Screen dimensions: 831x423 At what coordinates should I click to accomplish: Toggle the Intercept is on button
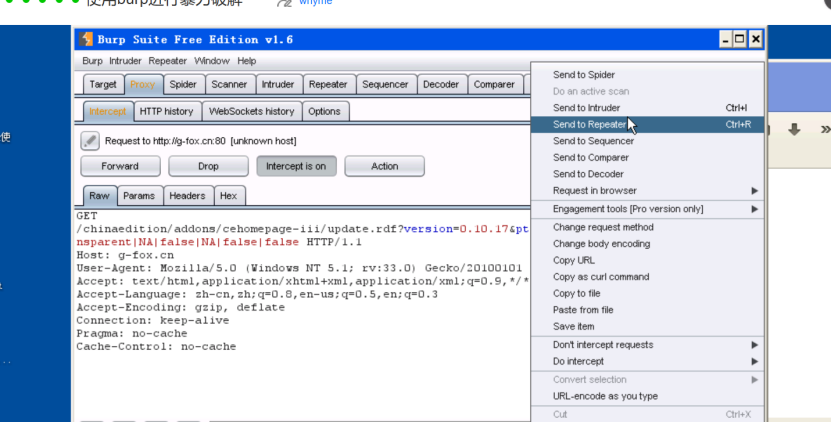click(x=296, y=166)
